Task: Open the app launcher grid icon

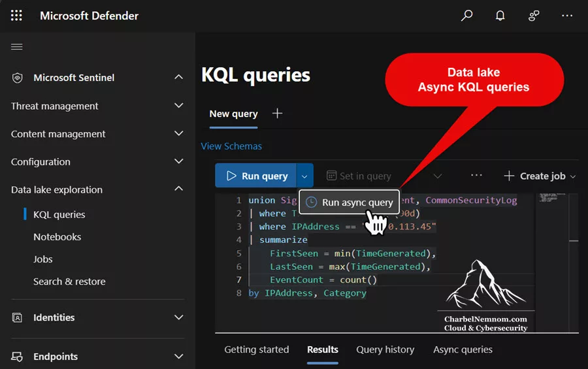Action: (16, 16)
